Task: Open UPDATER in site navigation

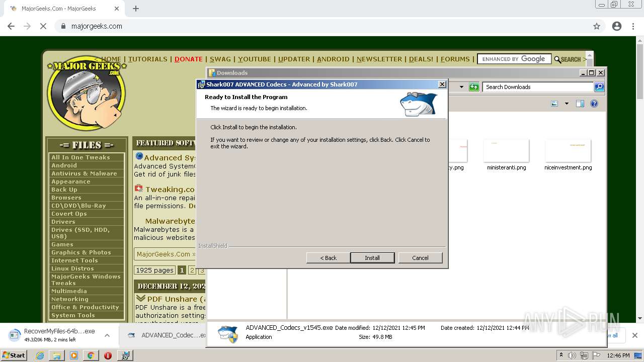Action: pyautogui.click(x=294, y=59)
